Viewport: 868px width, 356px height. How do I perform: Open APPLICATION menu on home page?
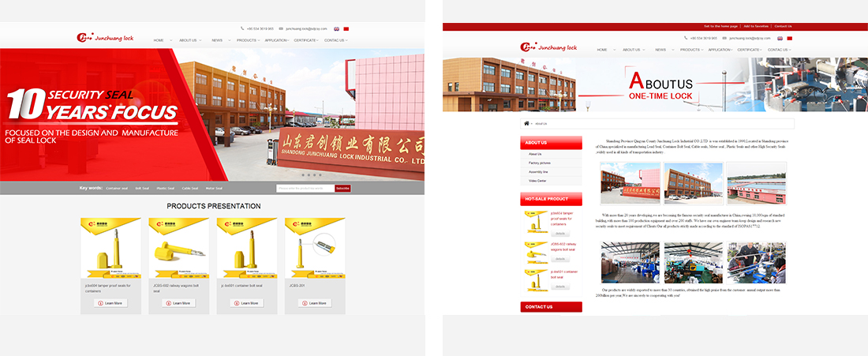click(275, 40)
